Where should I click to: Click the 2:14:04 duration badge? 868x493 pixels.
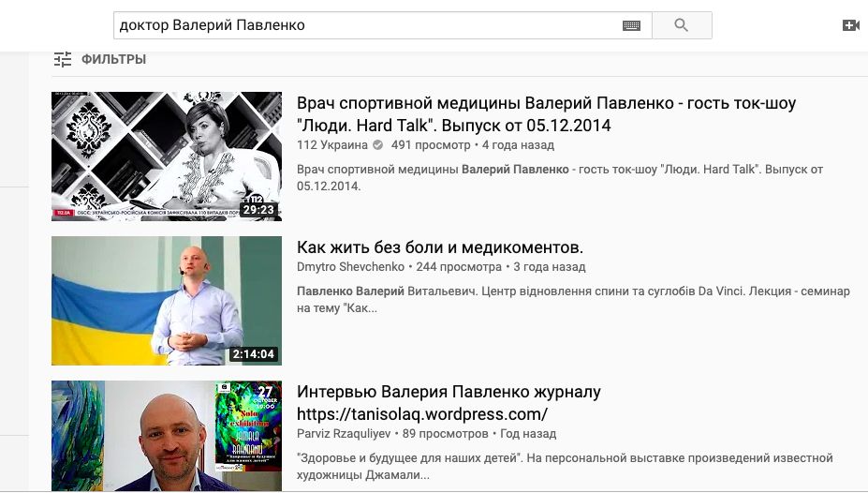(254, 354)
